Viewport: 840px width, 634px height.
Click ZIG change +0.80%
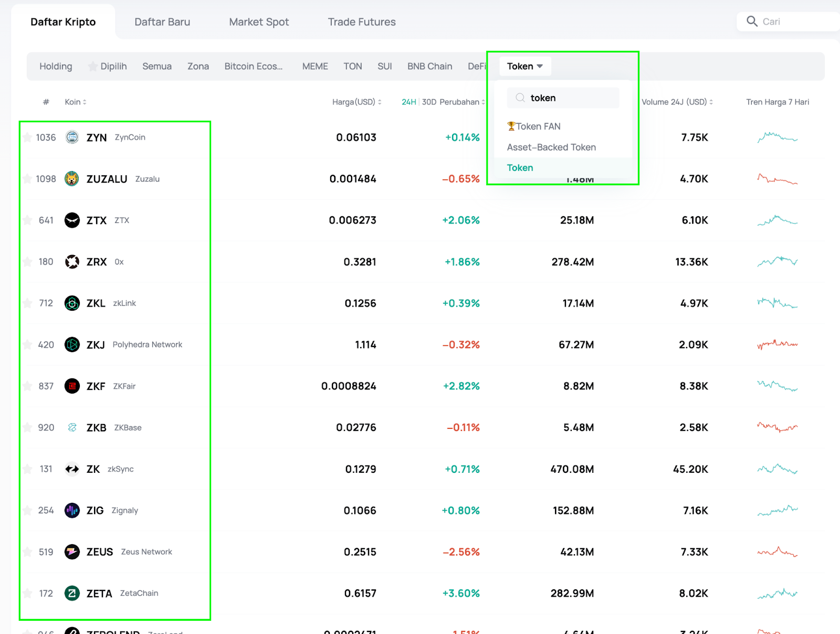460,511
